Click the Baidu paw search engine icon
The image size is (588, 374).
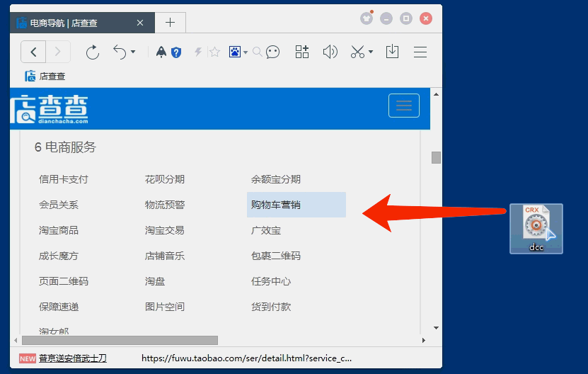(235, 52)
